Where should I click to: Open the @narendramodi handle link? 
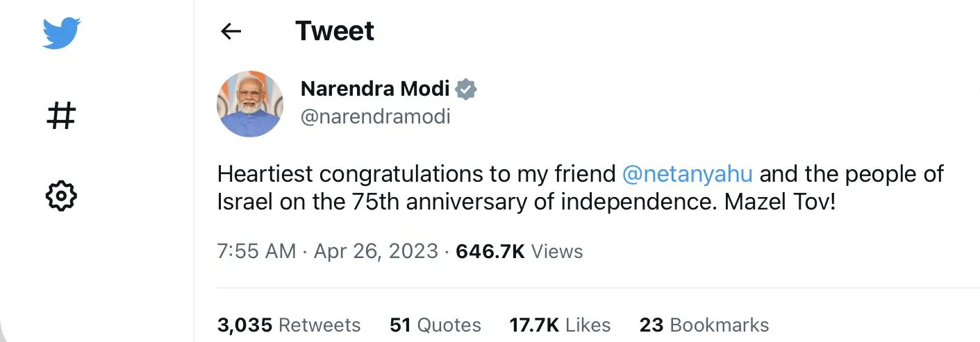(x=375, y=117)
